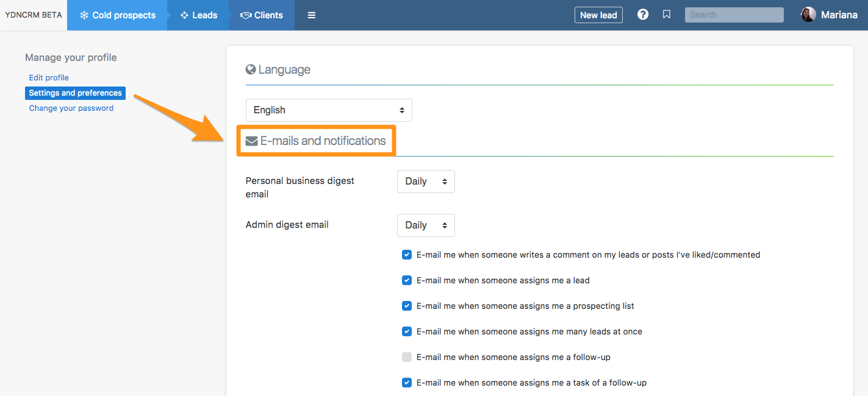Open the bookmark icon in navbar
868x396 pixels.
[667, 15]
